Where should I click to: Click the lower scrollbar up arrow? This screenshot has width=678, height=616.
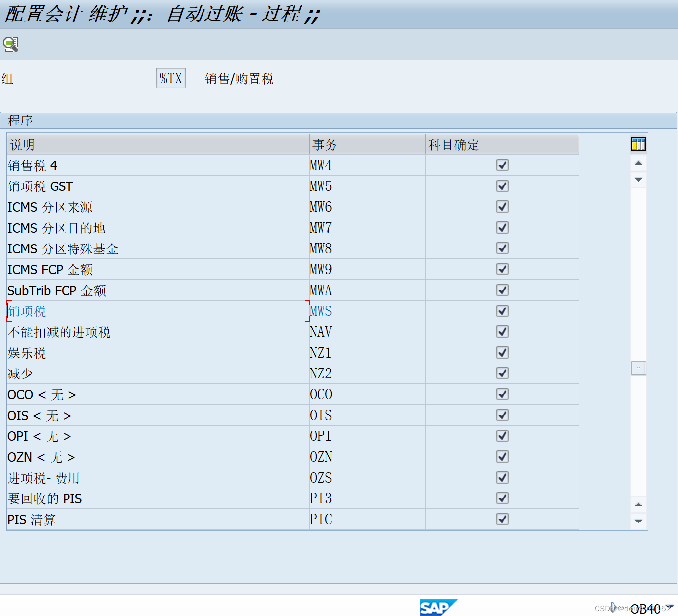pyautogui.click(x=638, y=504)
